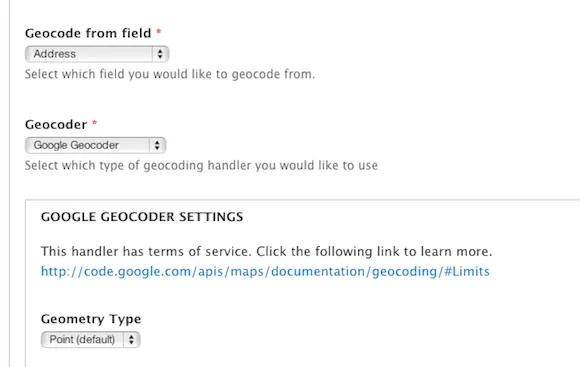Viewport: 580px width, 367px height.
Task: Click the arrows icon on Google Geocoder select
Action: click(x=157, y=145)
